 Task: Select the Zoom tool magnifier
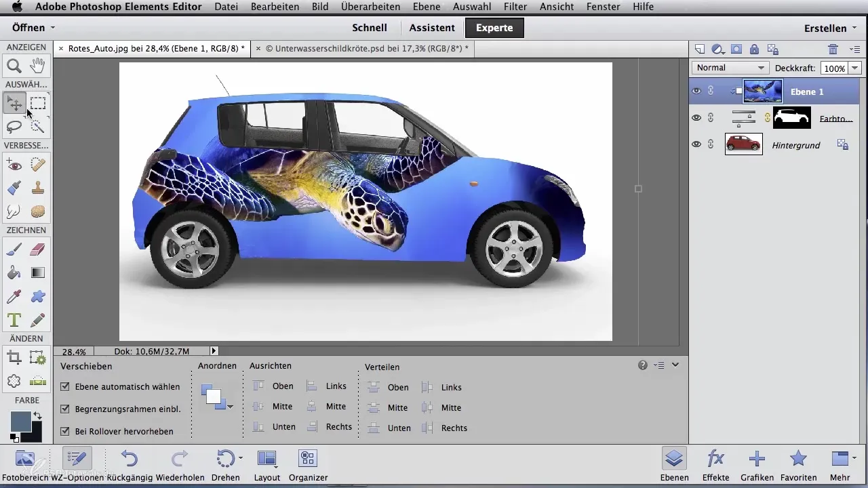tap(14, 66)
